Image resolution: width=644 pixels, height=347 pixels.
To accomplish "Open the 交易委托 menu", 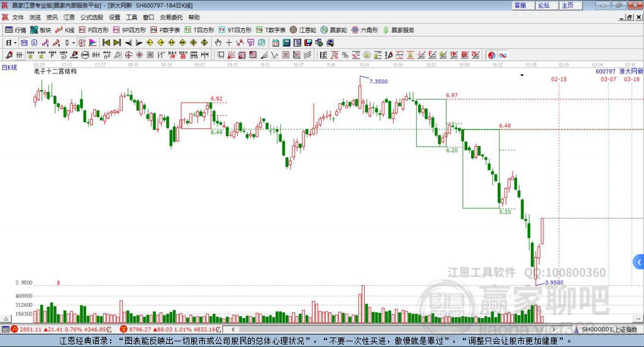I will coord(171,17).
